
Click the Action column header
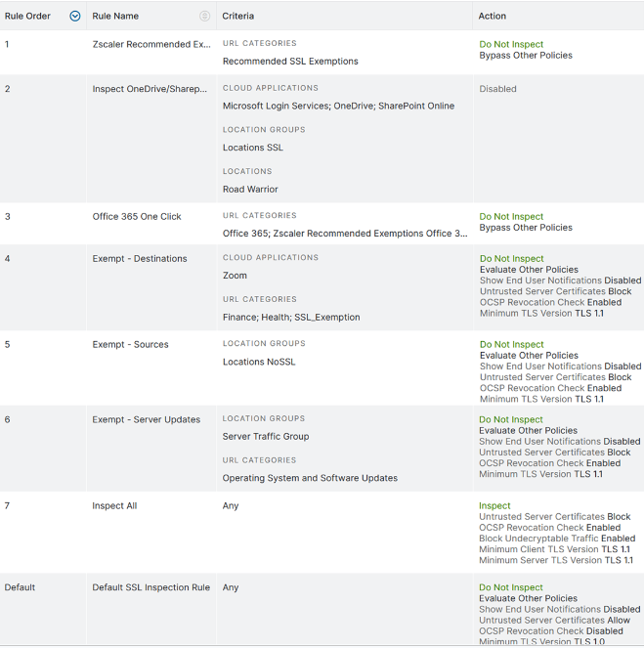[x=492, y=16]
